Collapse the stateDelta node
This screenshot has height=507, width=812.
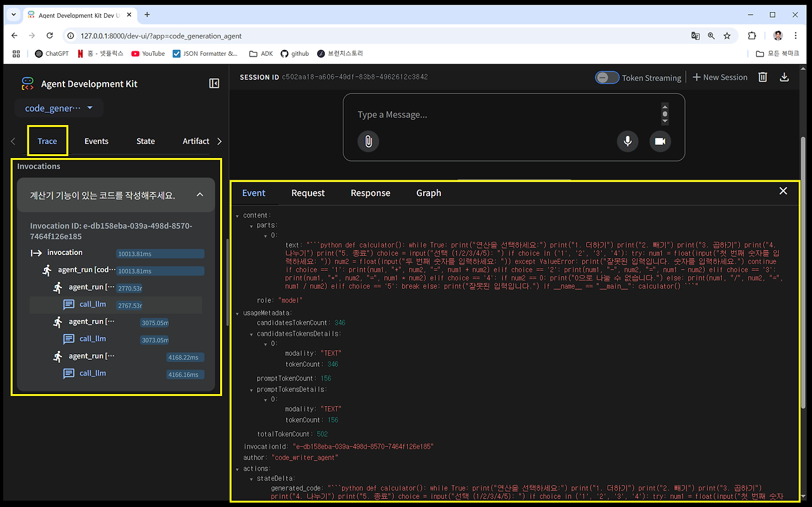(x=251, y=479)
